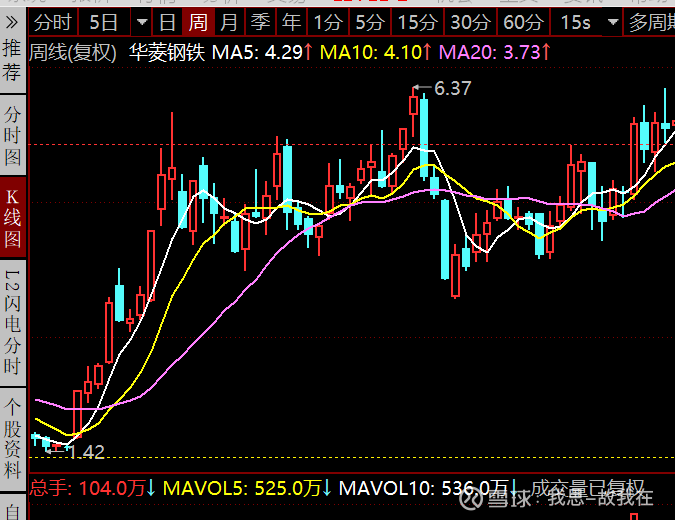This screenshot has width=675, height=520.
Task: Open the dropdown arrow next to 15s
Action: coord(613,22)
